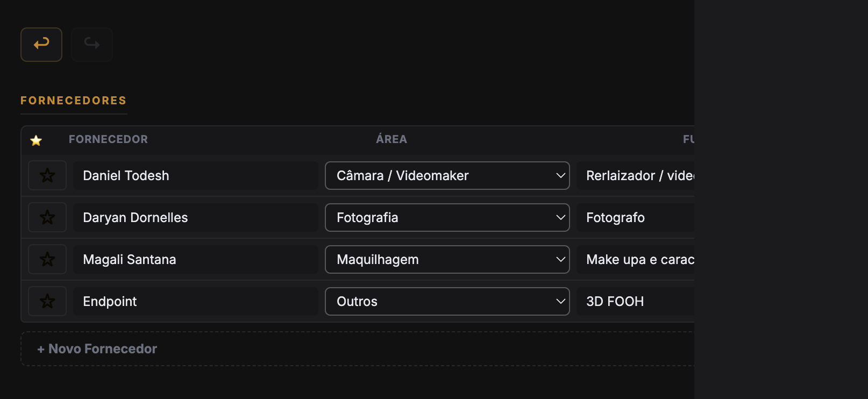Image resolution: width=868 pixels, height=399 pixels.
Task: Click the gold star in table header
Action: 36,140
